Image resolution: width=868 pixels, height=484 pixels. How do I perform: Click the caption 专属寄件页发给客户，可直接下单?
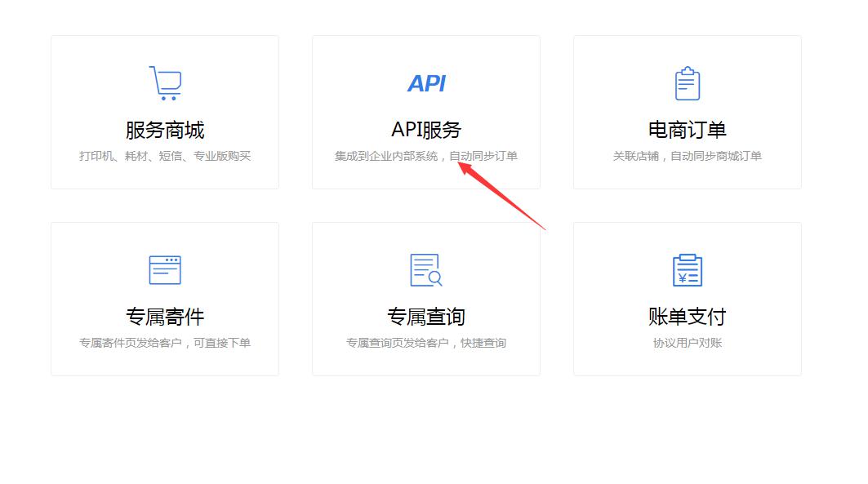[x=165, y=343]
